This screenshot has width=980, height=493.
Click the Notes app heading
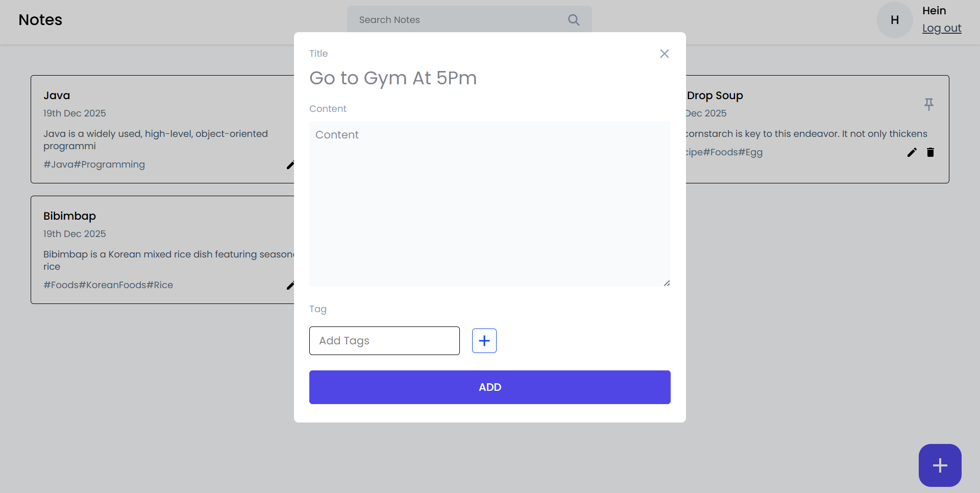(40, 20)
